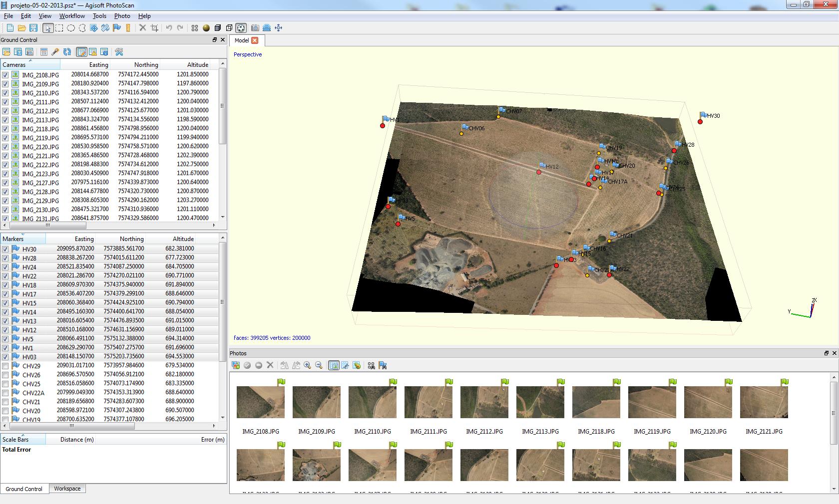The image size is (839, 504).
Task: Uncheck camera IMG_2121.JPG checkbox
Action: (5, 156)
